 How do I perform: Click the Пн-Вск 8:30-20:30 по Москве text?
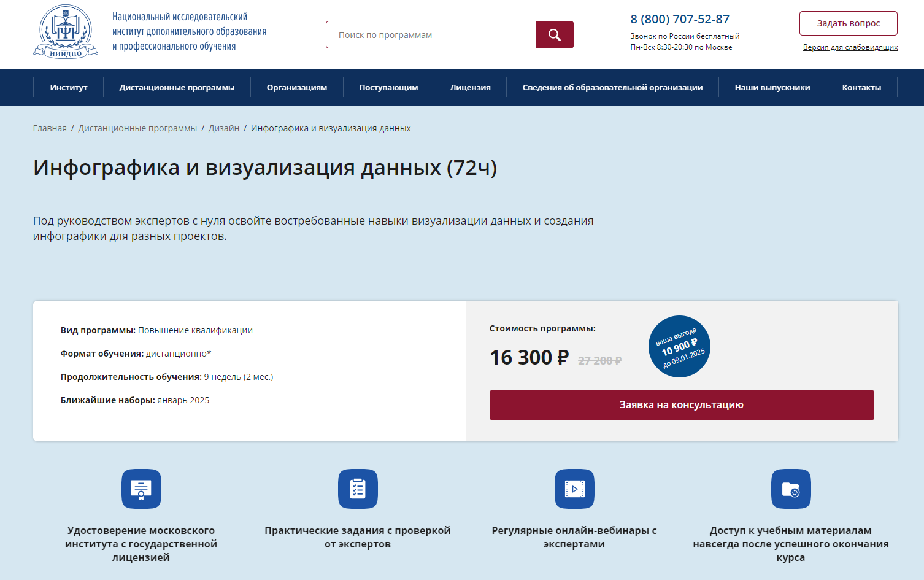click(681, 47)
